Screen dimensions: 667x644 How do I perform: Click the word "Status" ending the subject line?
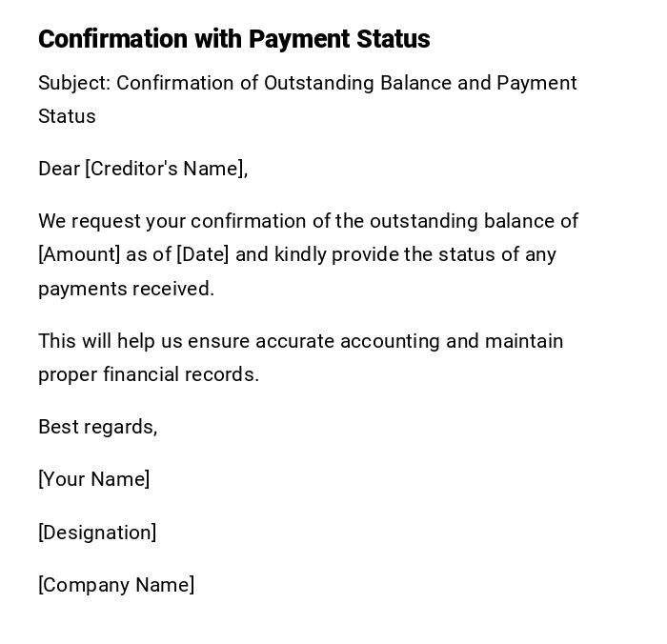pos(67,116)
